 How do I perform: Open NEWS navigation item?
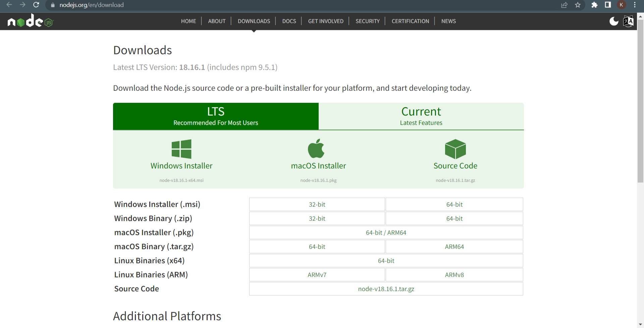coord(448,21)
